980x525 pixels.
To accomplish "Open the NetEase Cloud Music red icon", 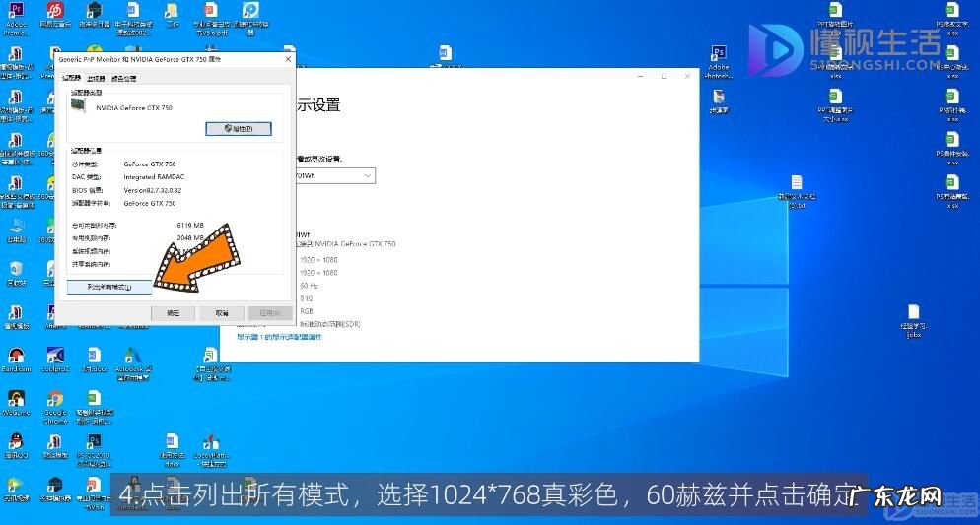I will coord(55,16).
